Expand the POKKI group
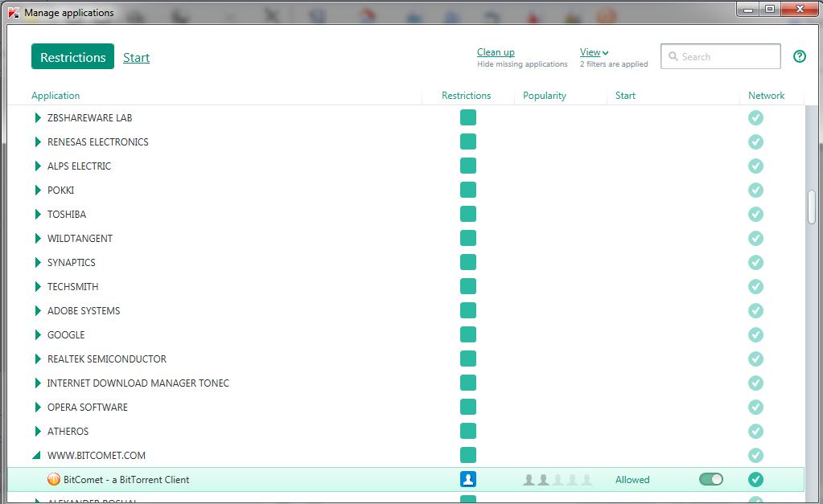 (38, 190)
